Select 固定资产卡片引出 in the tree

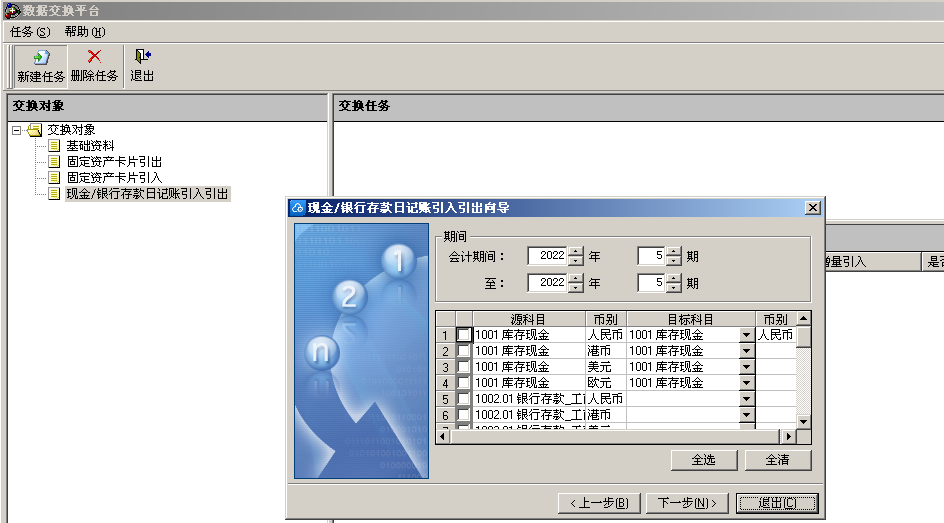114,162
